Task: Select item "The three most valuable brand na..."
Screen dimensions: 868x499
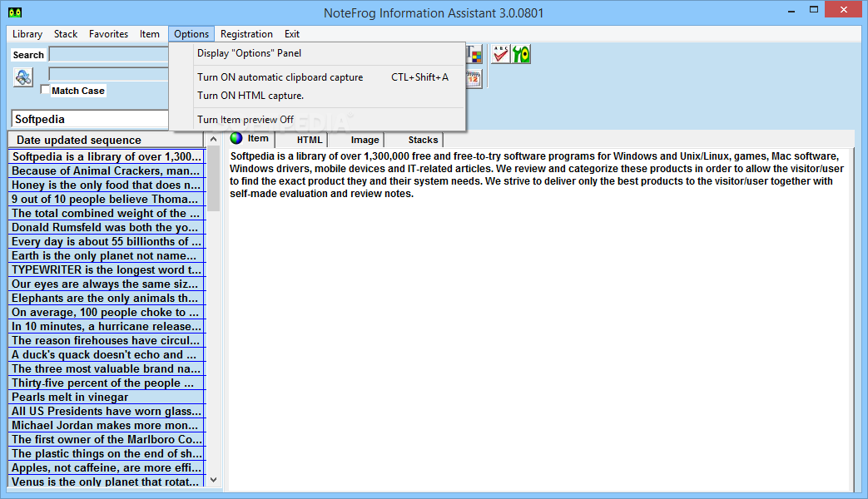Action: point(107,369)
